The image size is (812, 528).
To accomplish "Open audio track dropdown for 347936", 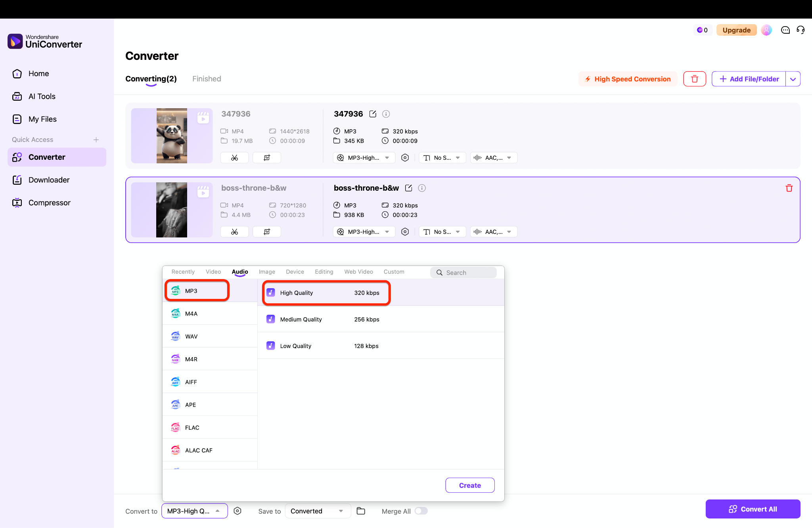I will point(494,158).
